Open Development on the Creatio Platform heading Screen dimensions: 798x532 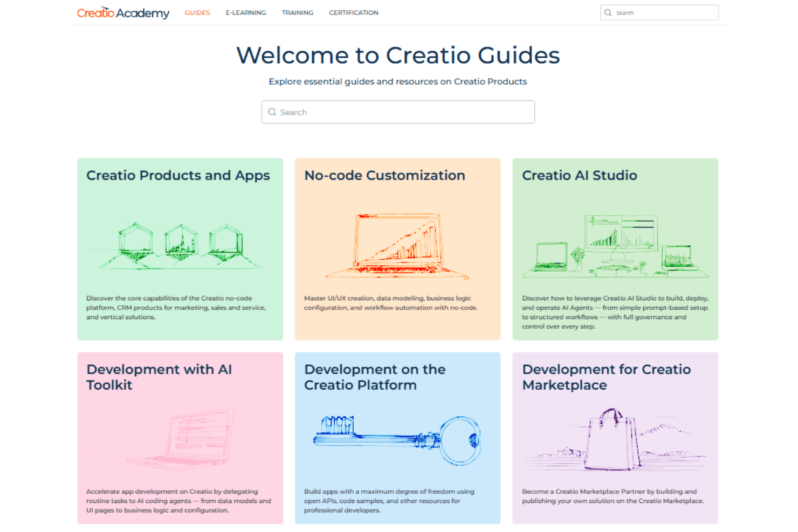[x=375, y=377]
